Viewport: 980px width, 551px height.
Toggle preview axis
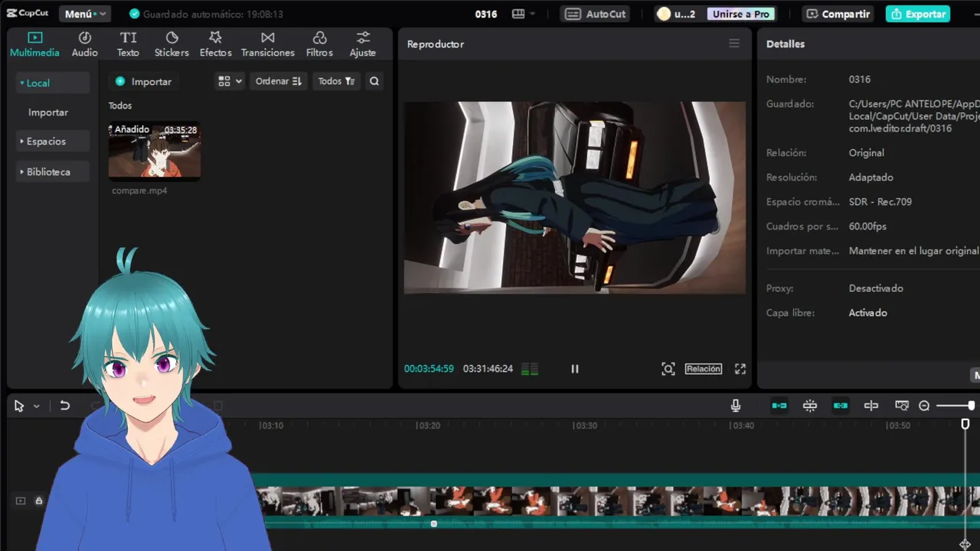(x=871, y=406)
